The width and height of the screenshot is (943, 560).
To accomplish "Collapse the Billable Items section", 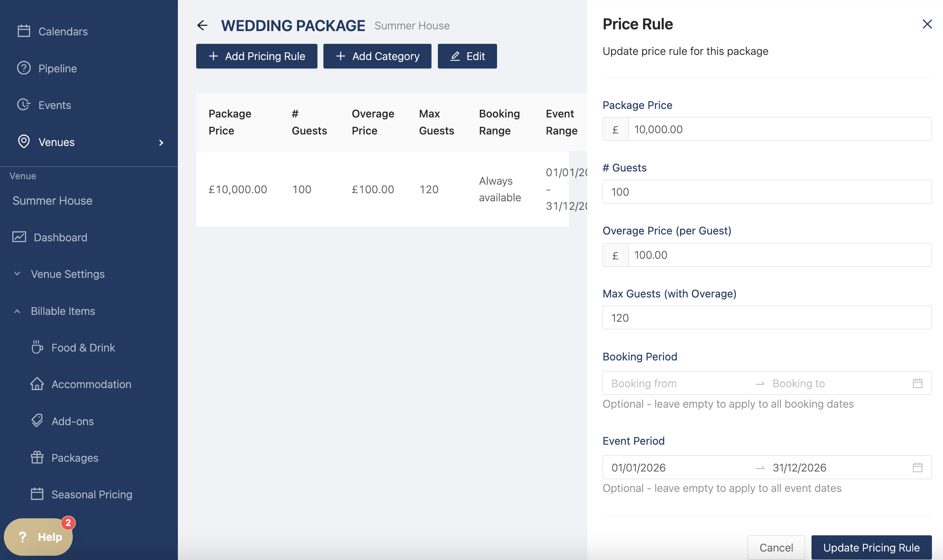I will point(17,311).
